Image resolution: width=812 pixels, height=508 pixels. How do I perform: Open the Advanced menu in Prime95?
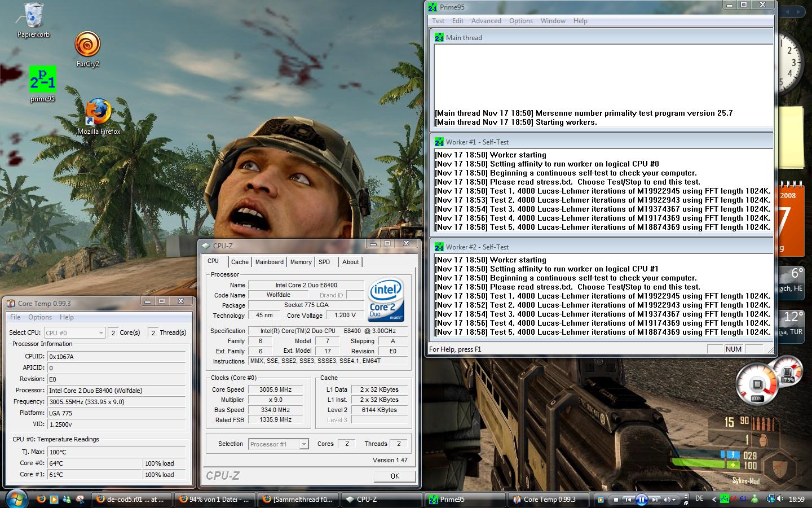click(x=486, y=21)
